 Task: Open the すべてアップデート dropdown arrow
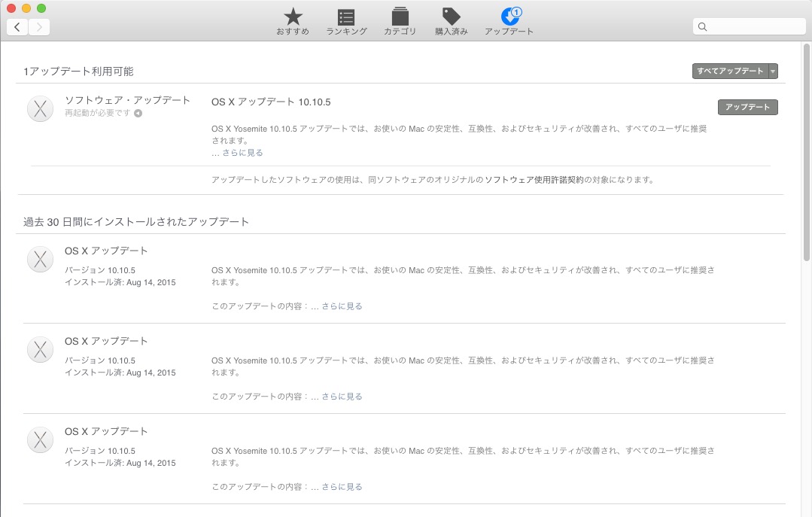773,71
